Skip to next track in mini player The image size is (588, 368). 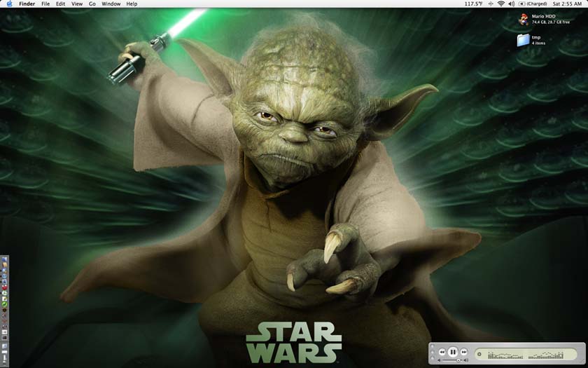(464, 352)
